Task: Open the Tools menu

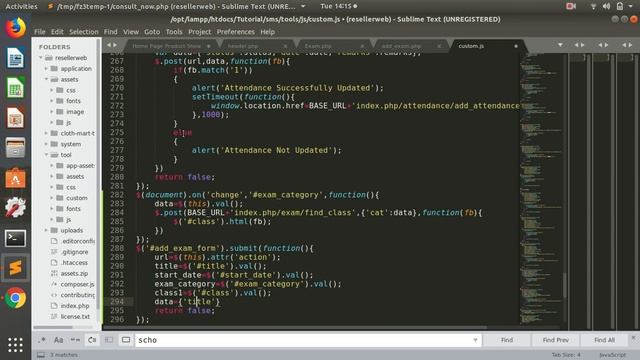Action: click(174, 32)
